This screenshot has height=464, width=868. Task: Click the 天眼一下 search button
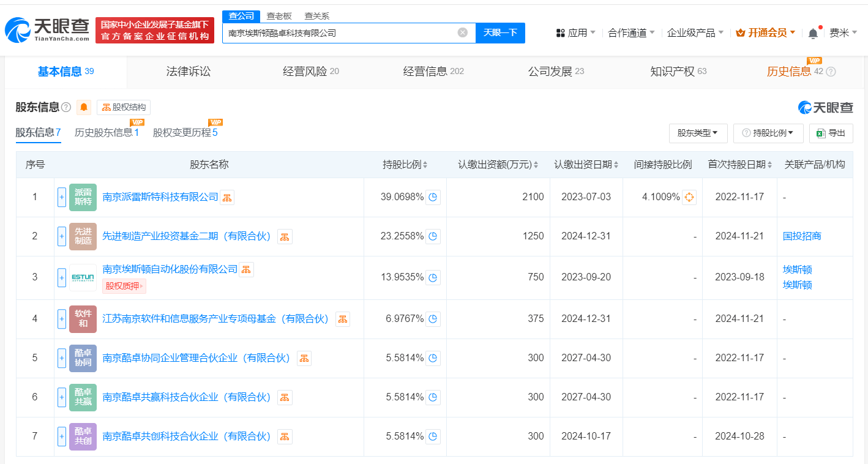(x=500, y=33)
